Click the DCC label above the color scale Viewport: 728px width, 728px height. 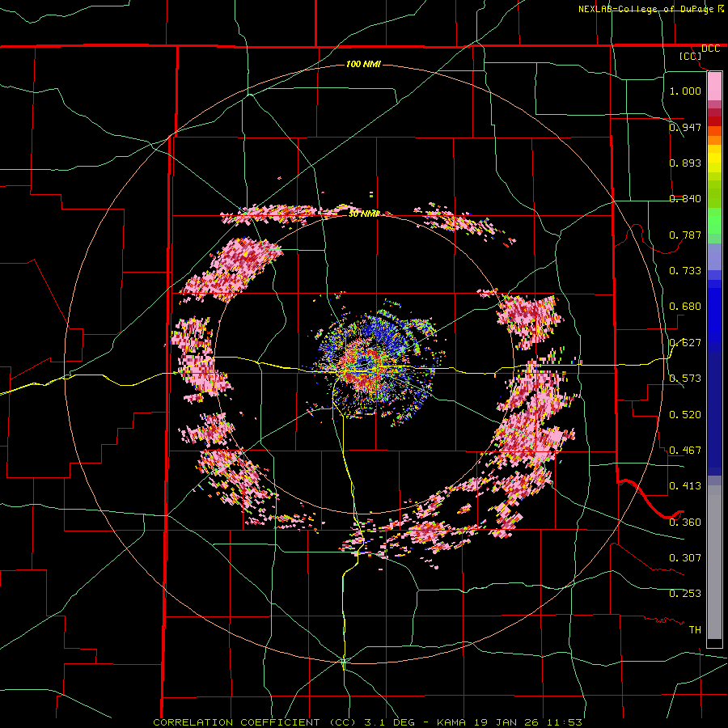coord(710,49)
